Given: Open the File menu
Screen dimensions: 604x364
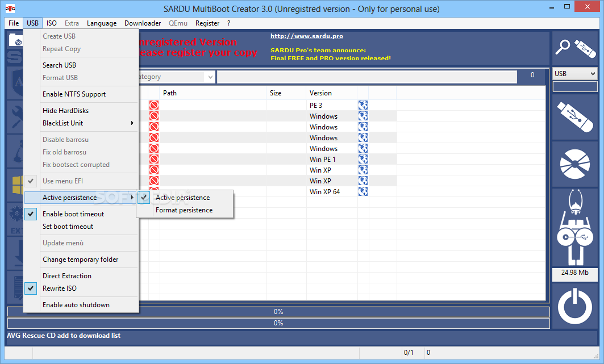Looking at the screenshot, I should (14, 23).
